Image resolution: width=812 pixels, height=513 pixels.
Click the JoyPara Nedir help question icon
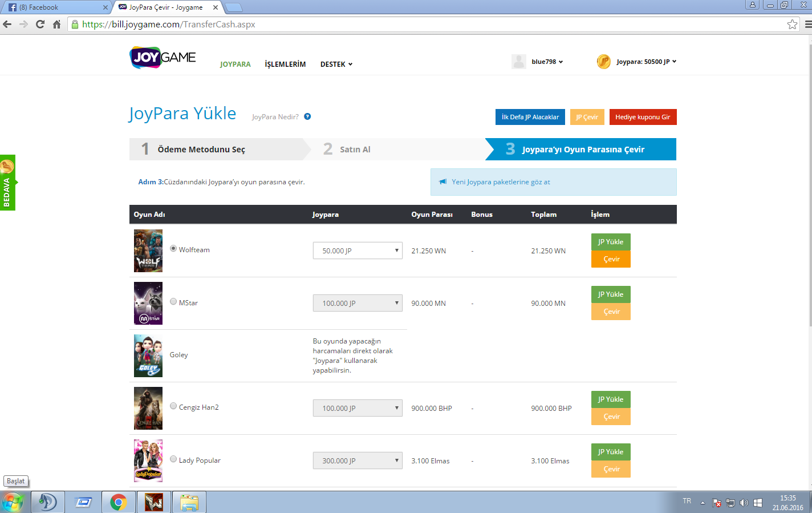coord(307,116)
